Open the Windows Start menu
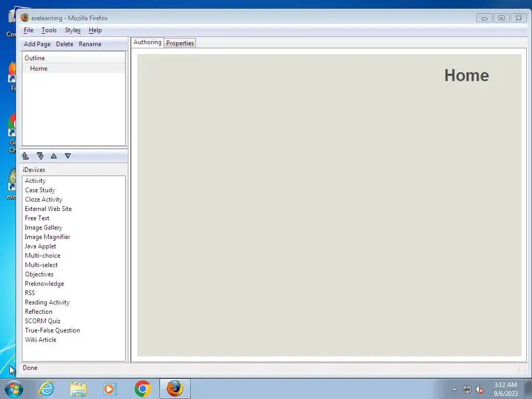This screenshot has height=399, width=532. (14, 389)
